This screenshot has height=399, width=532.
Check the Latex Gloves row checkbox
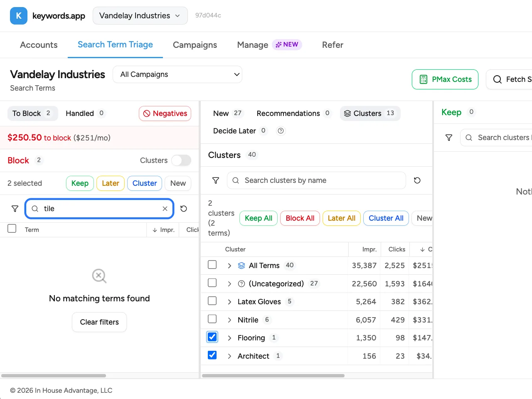tap(212, 300)
